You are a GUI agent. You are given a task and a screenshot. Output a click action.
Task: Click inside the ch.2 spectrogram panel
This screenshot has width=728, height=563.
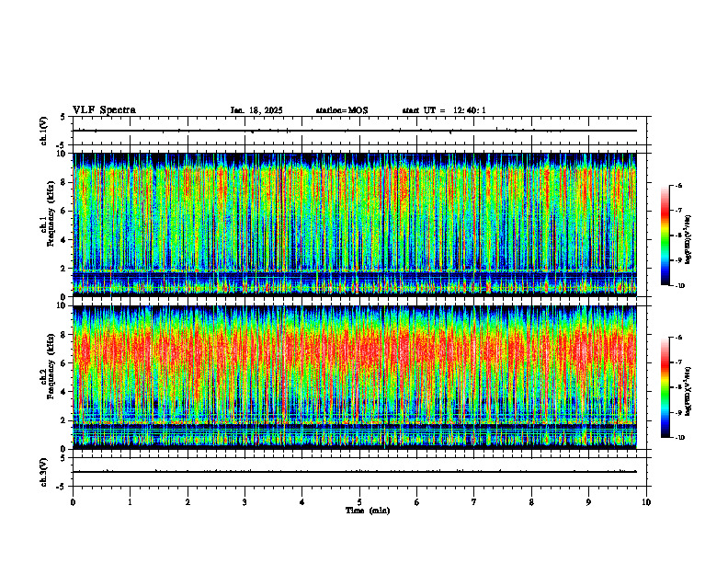(x=355, y=377)
